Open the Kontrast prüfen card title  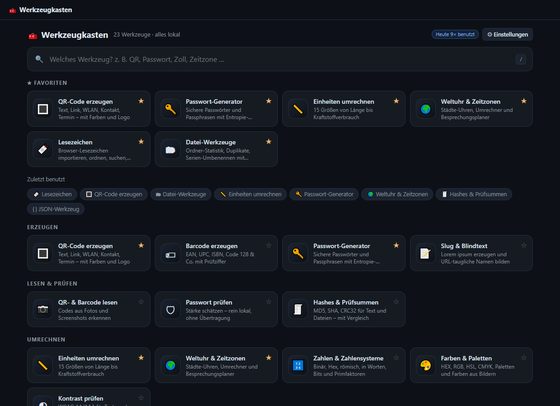81,399
